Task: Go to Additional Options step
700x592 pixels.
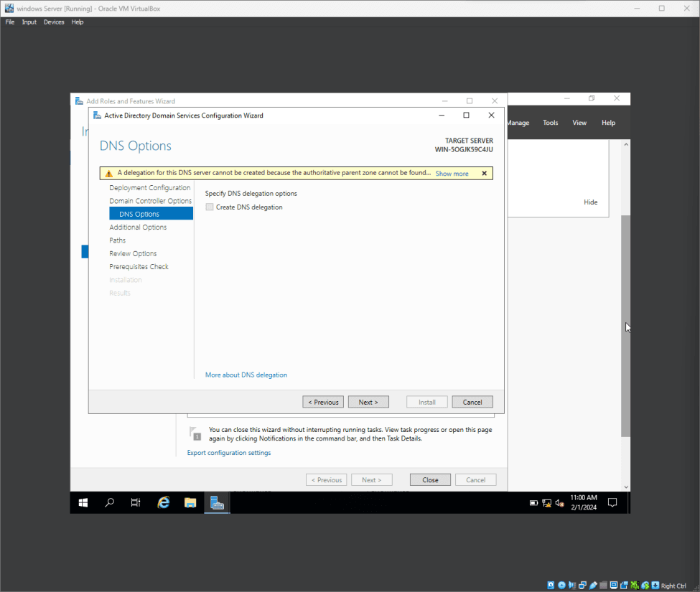Action: tap(138, 227)
